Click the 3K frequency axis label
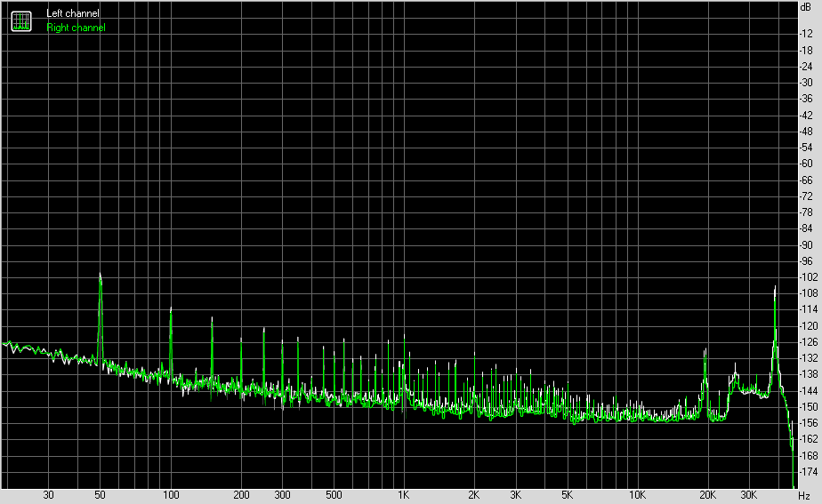Viewport: 822px width, 504px height. tap(515, 495)
